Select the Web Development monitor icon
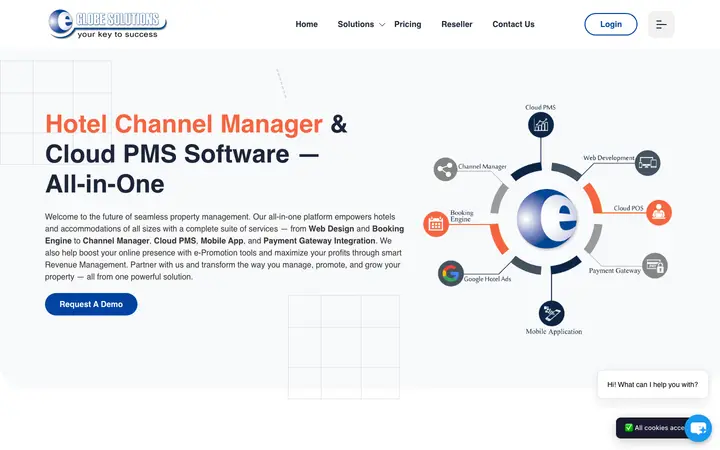 [647, 163]
